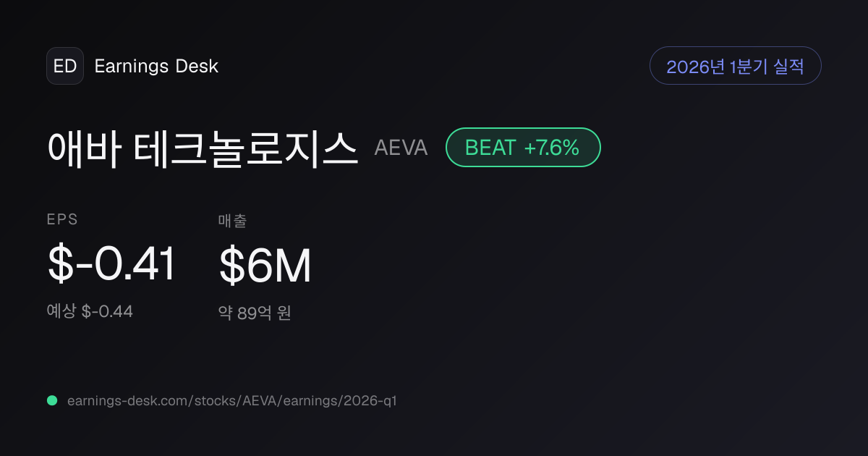The width and height of the screenshot is (868, 456).
Task: Select the AEVA ticker symbol
Action: coord(401,148)
